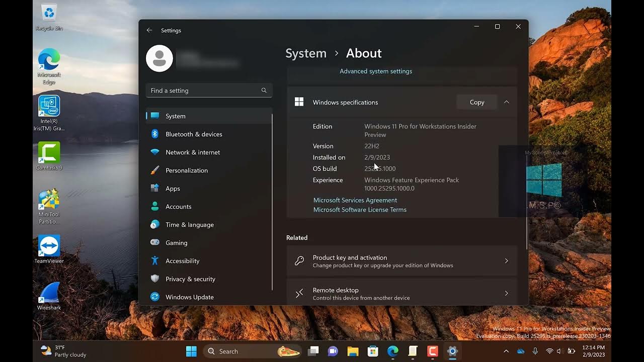
Task: Click the magnifier icon in Find a setting
Action: (264, 90)
